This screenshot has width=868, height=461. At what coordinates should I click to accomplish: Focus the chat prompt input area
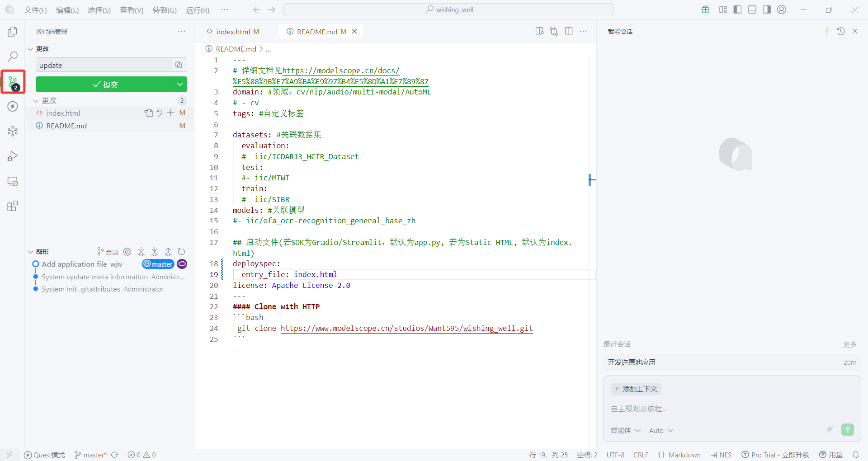click(732, 409)
